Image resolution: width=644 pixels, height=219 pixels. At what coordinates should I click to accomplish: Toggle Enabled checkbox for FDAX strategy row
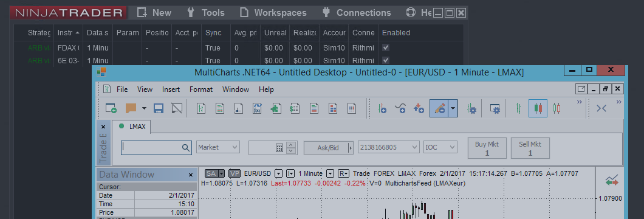386,48
